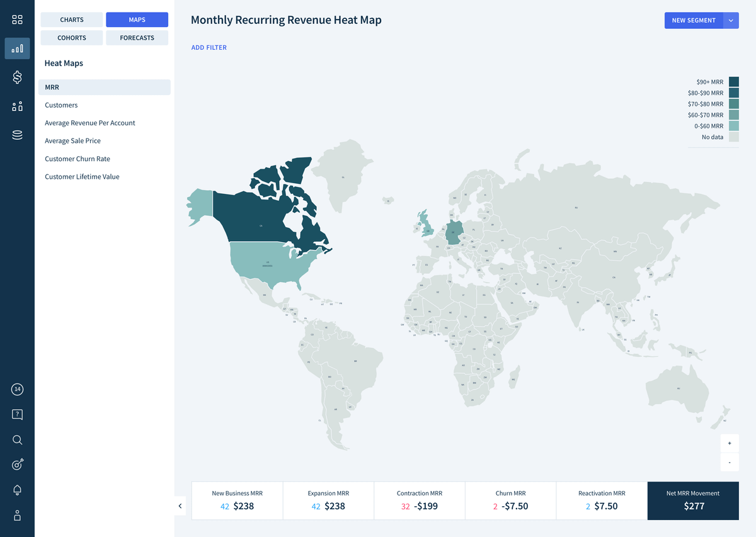Collapse the sidebar with the left chevron
The image size is (756, 537).
(180, 506)
